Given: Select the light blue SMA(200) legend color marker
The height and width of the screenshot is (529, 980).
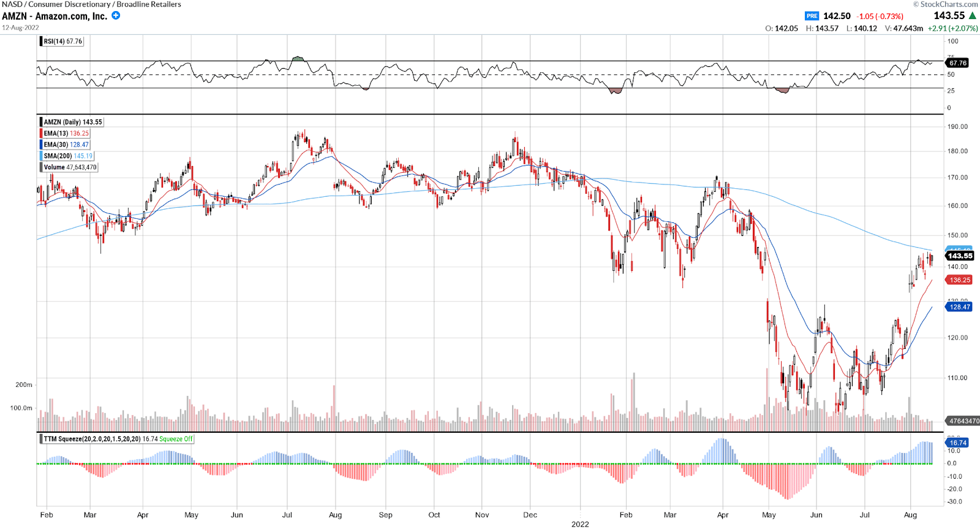Looking at the screenshot, I should 41,156.
